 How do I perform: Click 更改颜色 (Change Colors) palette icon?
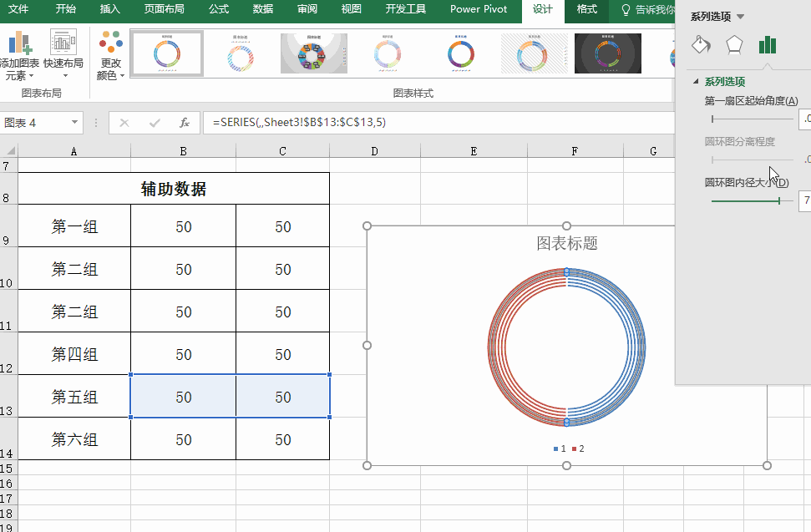110,43
